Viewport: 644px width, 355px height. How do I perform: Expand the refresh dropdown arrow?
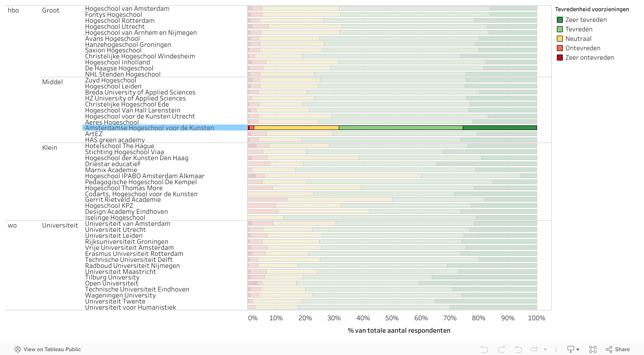pyautogui.click(x=545, y=349)
